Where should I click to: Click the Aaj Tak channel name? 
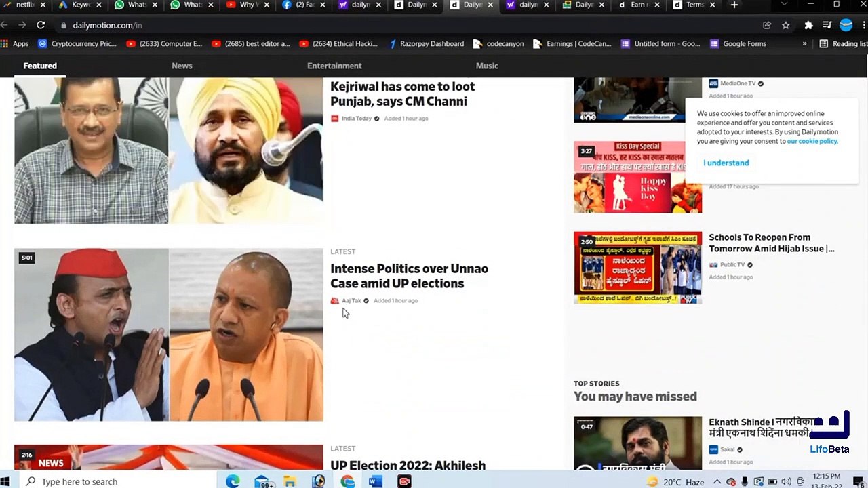pos(351,301)
